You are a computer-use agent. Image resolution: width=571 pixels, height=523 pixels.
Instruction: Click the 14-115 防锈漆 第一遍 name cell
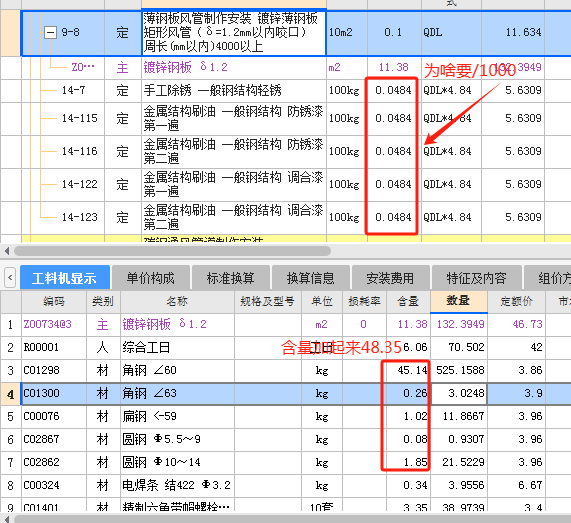click(233, 118)
